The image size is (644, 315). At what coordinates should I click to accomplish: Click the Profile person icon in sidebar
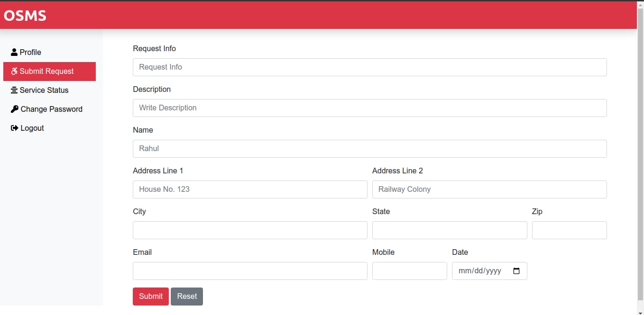[x=15, y=52]
